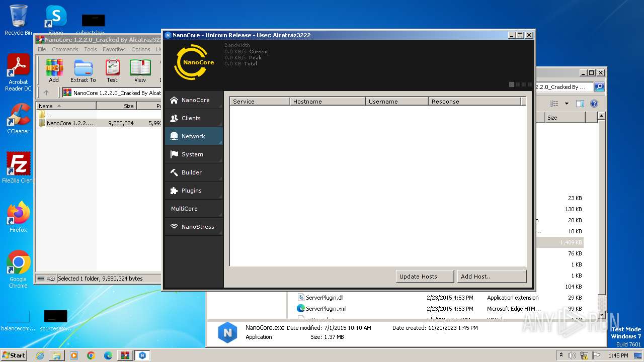
Task: Switch to NanoCore taskbar button
Action: tap(142, 355)
